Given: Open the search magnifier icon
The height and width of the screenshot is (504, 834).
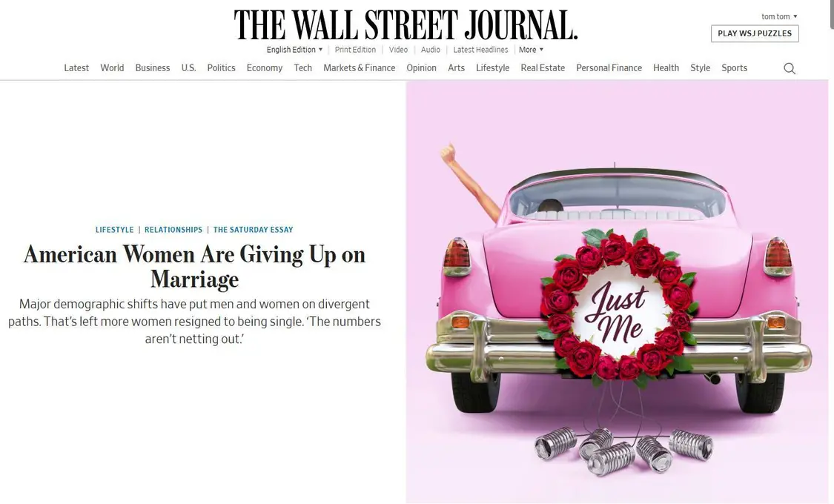Looking at the screenshot, I should click(790, 68).
